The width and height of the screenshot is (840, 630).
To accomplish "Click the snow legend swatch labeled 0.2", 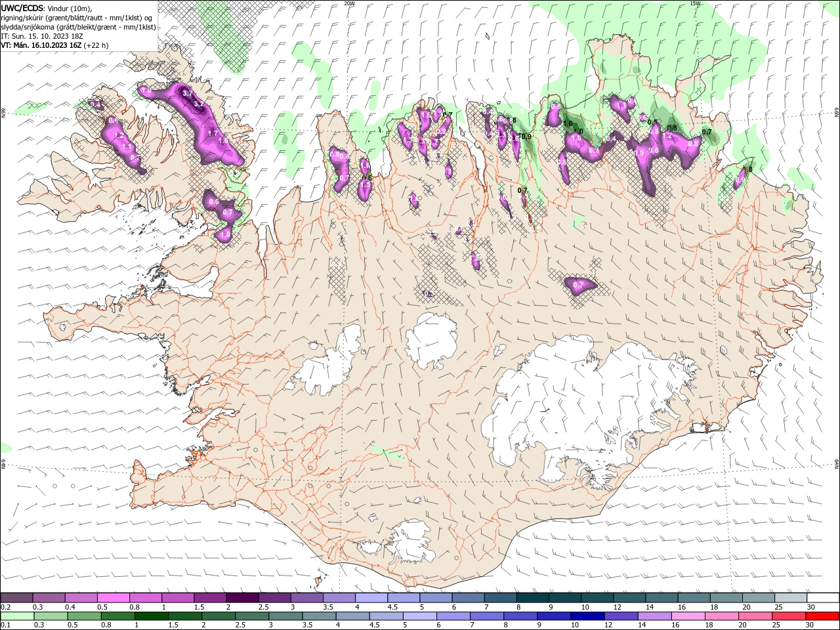I will [x=16, y=598].
